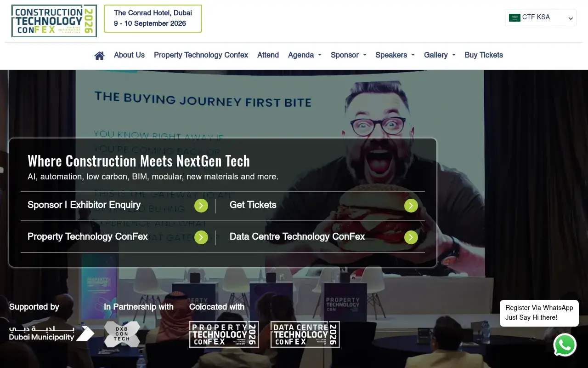Click the Saudi flag in CTF KSA selector
Viewport: 588px width, 368px height.
point(514,17)
